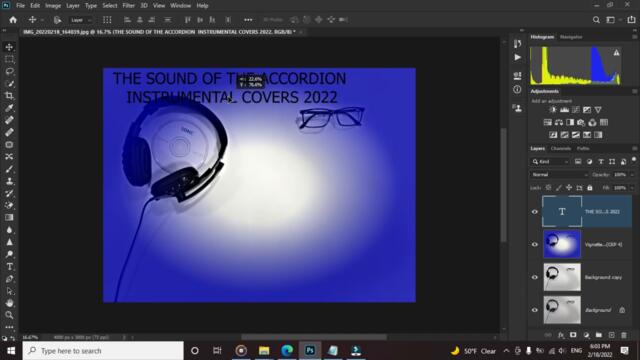Open the Histogram panel menu

click(x=634, y=37)
